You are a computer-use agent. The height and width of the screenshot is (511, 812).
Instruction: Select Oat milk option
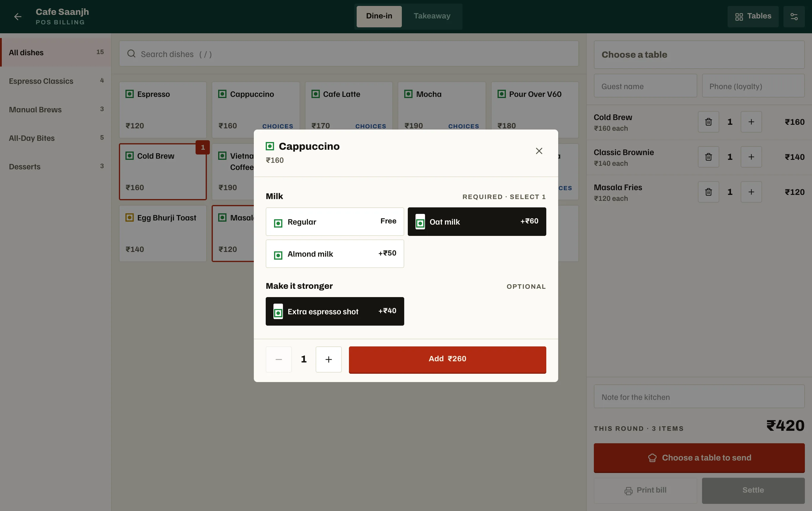pos(476,221)
